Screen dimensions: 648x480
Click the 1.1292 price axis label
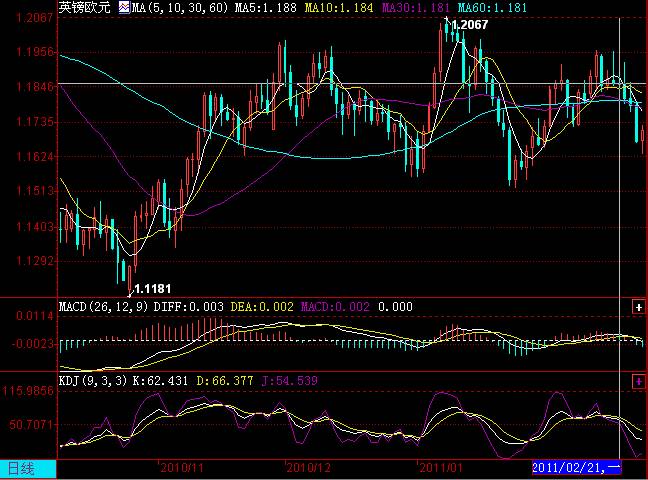(x=35, y=261)
